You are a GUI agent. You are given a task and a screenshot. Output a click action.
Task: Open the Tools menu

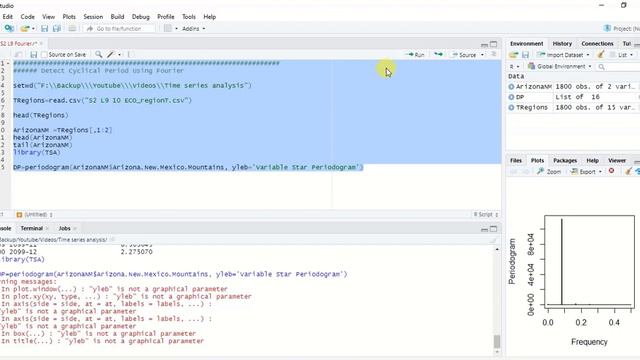189,17
